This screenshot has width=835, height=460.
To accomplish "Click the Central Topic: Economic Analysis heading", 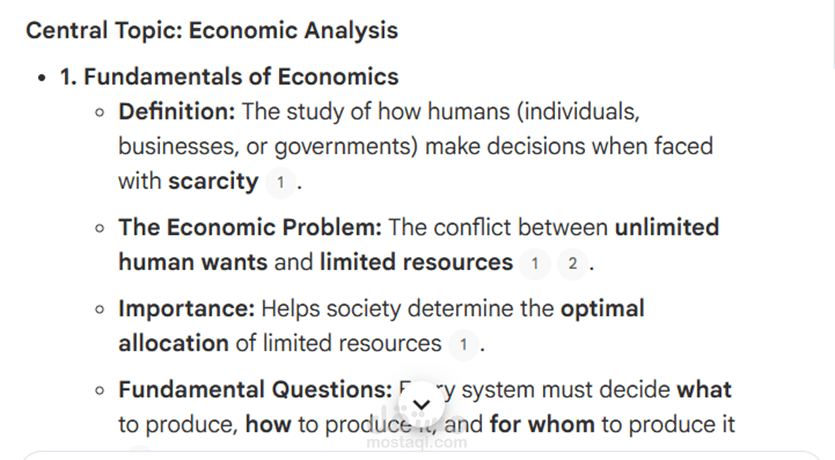I will coord(212,30).
